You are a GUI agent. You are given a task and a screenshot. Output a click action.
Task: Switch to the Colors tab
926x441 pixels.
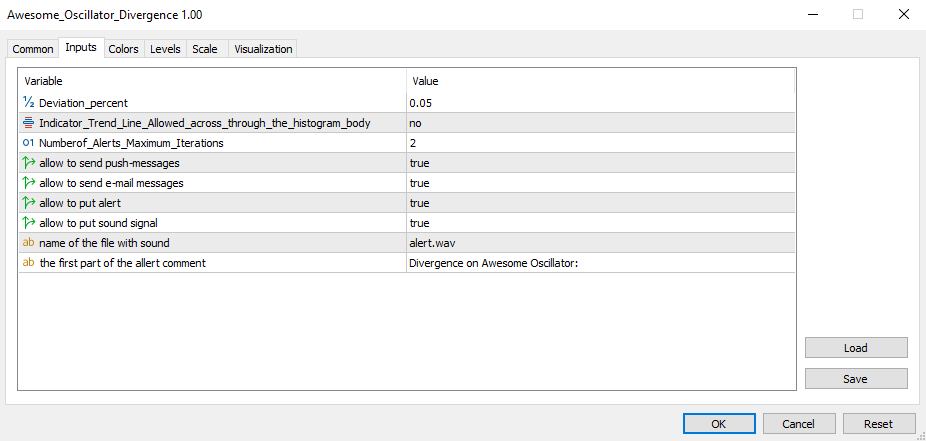(123, 49)
